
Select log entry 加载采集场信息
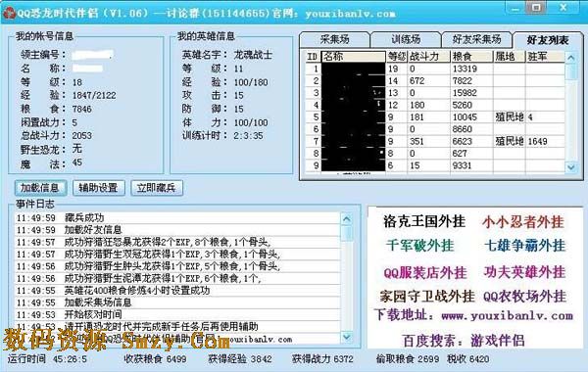(177, 302)
